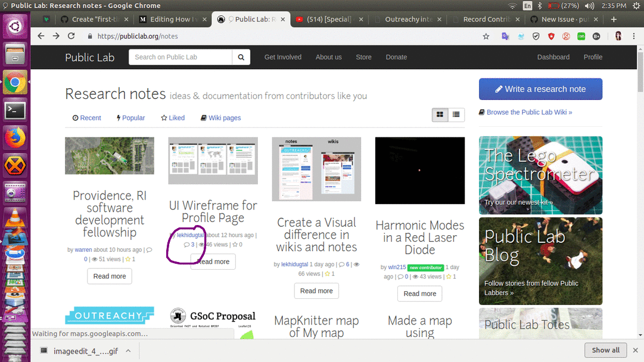Viewport: 644px width, 362px height.
Task: Read more on Harmonic Modes note
Action: click(420, 294)
